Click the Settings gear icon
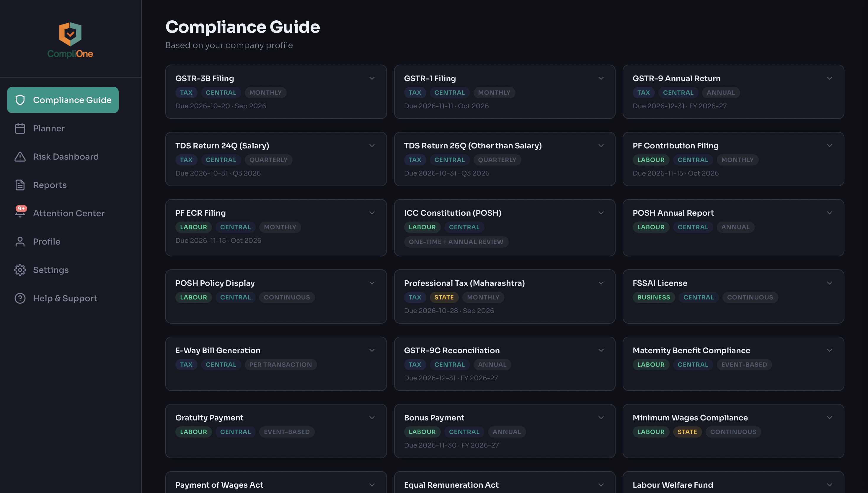Screen dimensions: 868x493 coord(20,270)
